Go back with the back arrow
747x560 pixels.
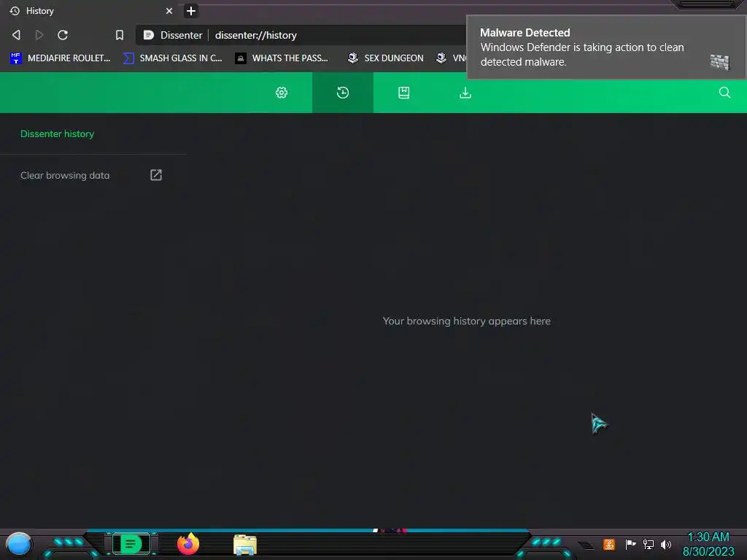[16, 35]
